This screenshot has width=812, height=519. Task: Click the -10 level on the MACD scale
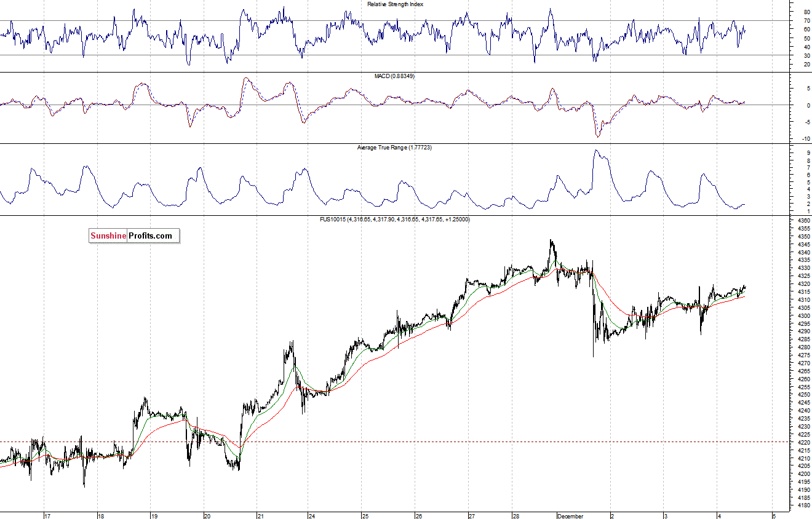805,138
